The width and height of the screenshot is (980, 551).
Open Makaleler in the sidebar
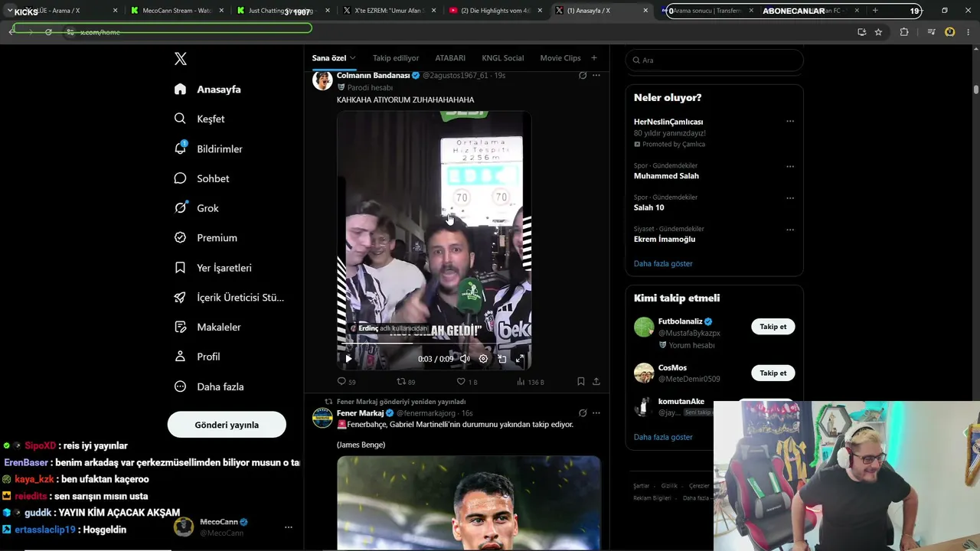207,327
